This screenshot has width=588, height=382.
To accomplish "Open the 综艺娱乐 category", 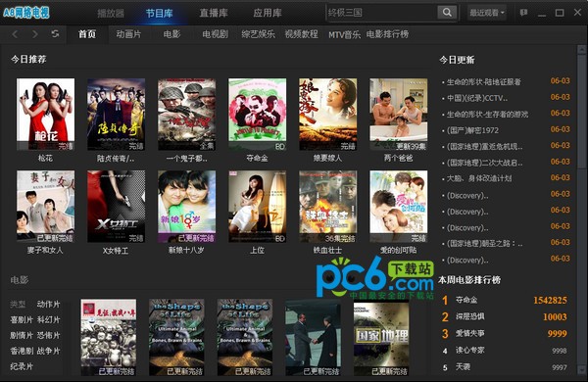I will [x=259, y=34].
